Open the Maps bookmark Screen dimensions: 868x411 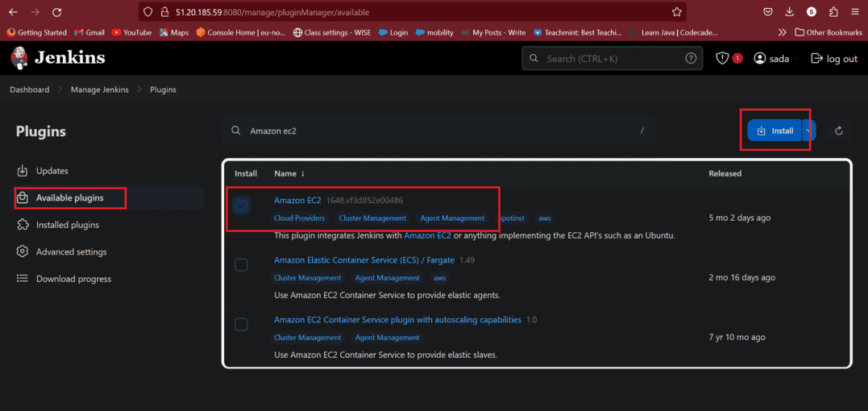[174, 32]
